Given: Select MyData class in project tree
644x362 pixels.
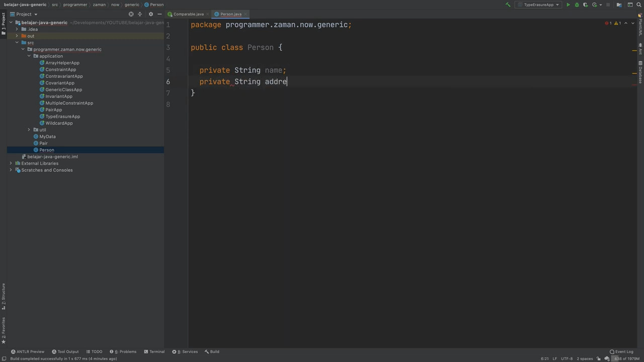Looking at the screenshot, I should pos(47,136).
